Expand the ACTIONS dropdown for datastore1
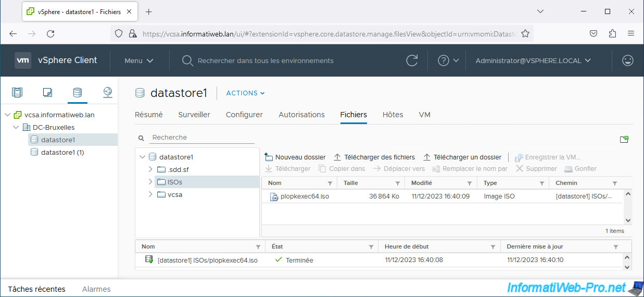Screen dimensions: 644x297 coord(245,93)
